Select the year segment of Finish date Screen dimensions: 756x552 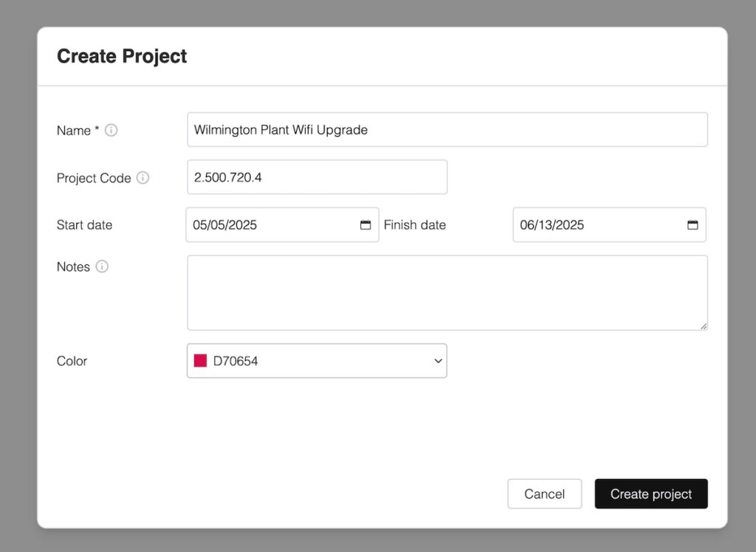point(569,225)
